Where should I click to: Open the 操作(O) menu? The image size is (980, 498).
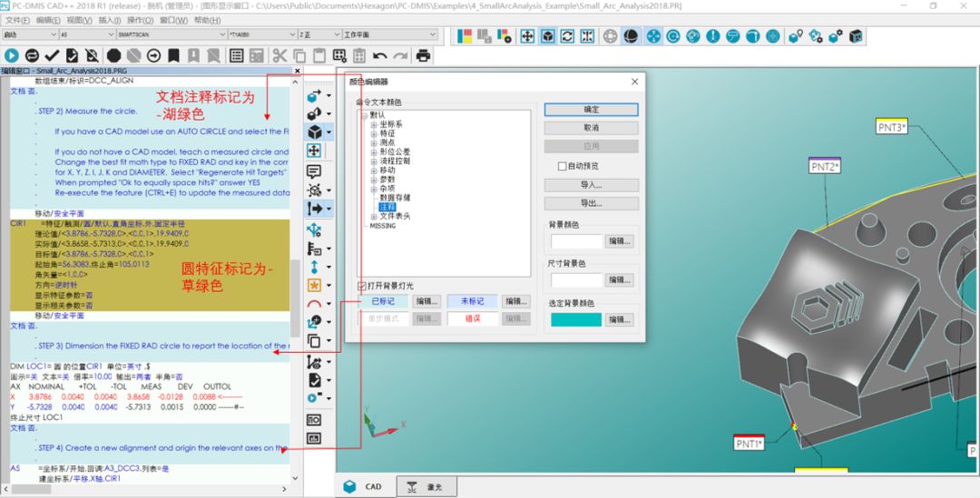(140, 20)
